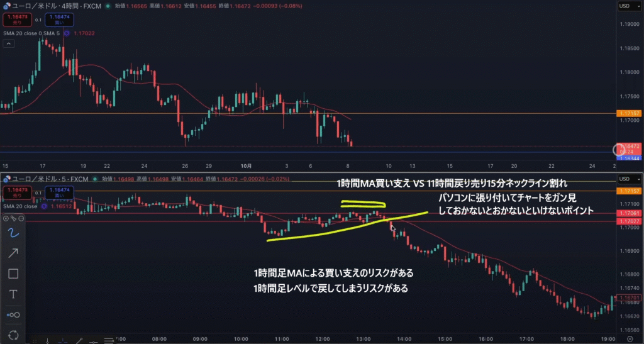Click the sell button in the 5-minute chart
644x344 pixels.
[x=17, y=192]
